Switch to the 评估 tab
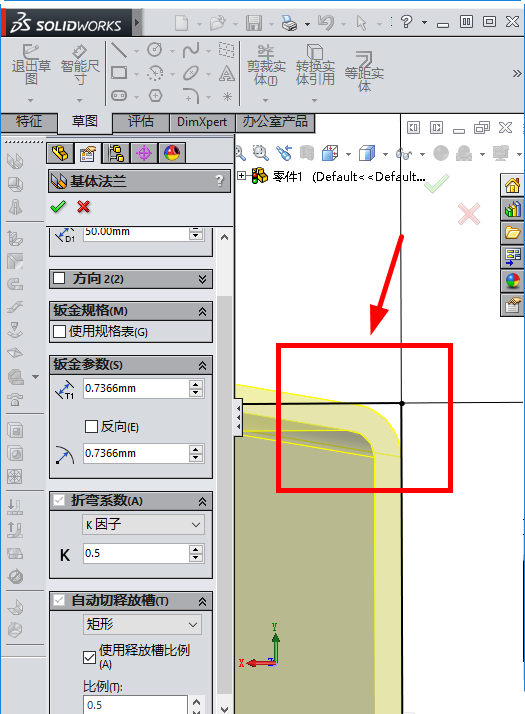 point(141,122)
